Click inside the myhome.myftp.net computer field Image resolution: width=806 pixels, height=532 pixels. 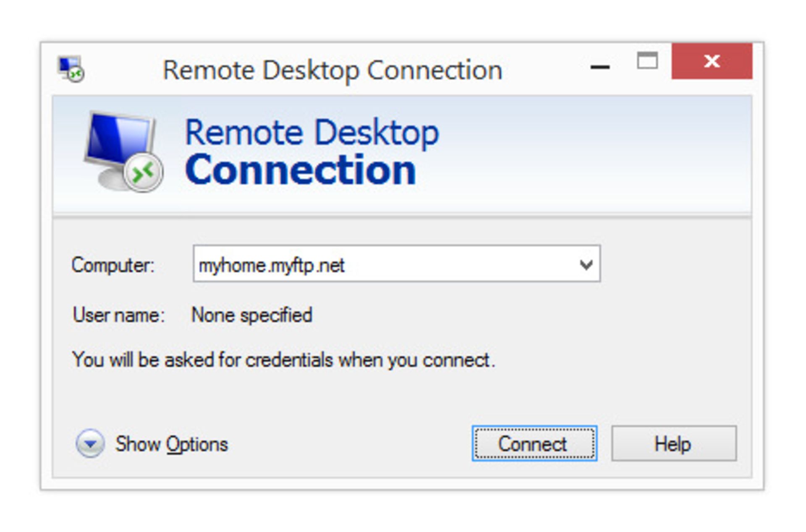396,264
